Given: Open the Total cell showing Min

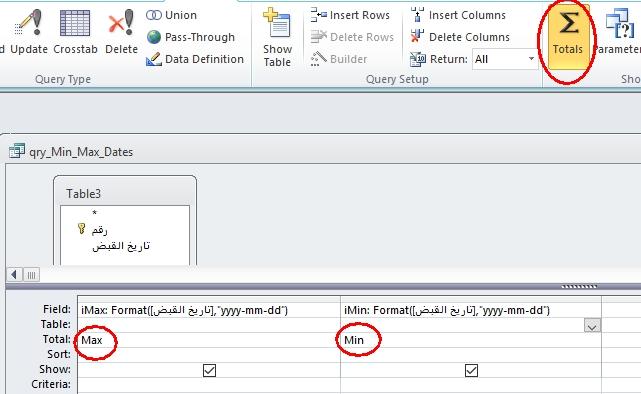Looking at the screenshot, I should click(x=471, y=340).
